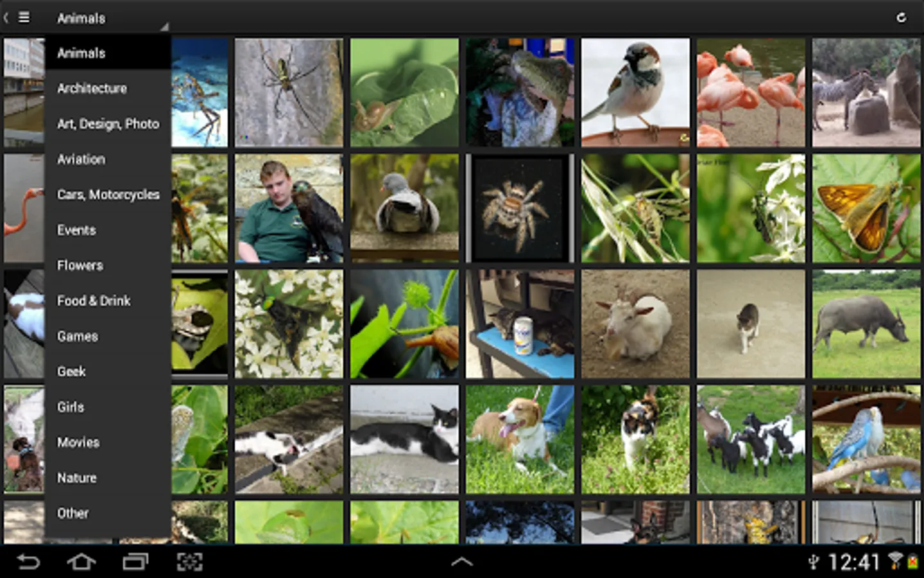
Task: Choose Cars, Motorcycles category
Action: [108, 194]
